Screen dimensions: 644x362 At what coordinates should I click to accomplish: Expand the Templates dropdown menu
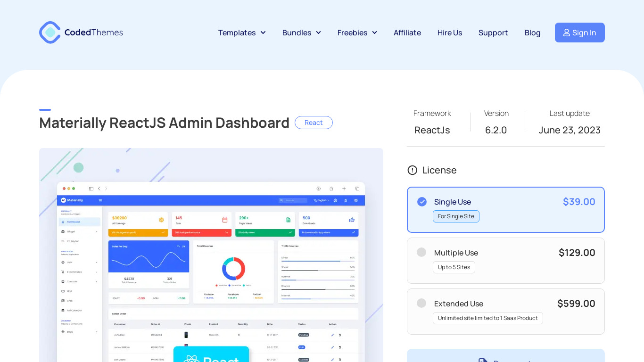(242, 33)
